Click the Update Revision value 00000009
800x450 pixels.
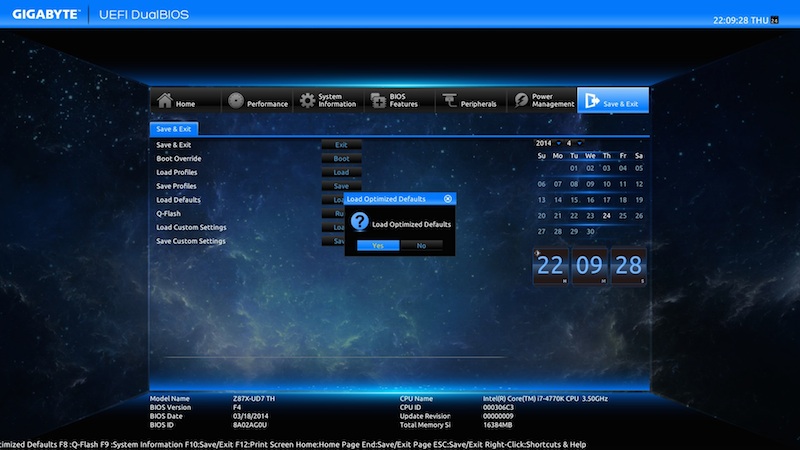(498, 416)
